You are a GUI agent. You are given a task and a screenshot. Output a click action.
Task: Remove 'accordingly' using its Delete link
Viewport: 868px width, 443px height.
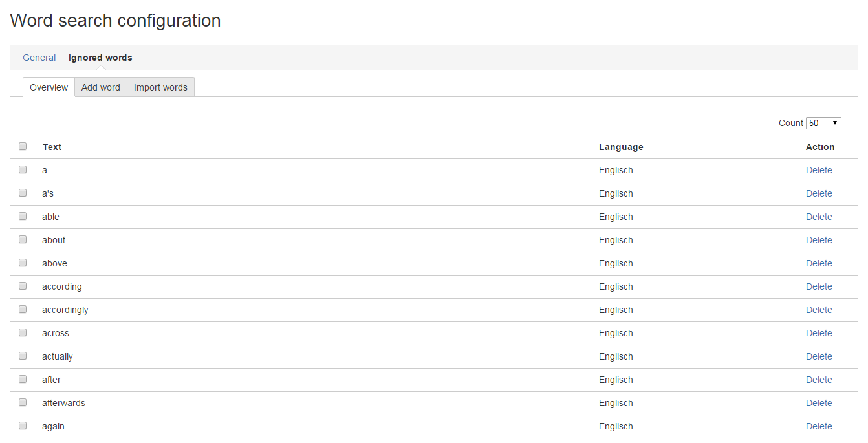pyautogui.click(x=819, y=310)
